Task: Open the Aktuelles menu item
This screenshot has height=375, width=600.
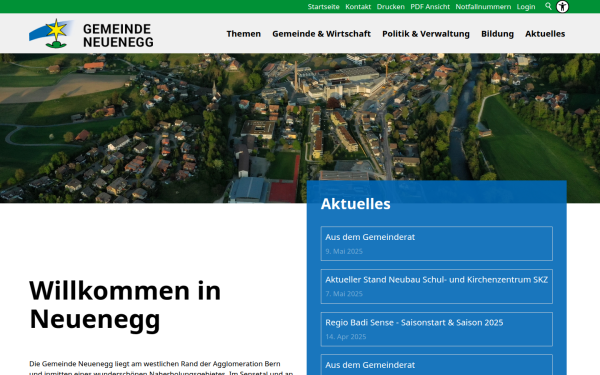Action: tap(545, 34)
